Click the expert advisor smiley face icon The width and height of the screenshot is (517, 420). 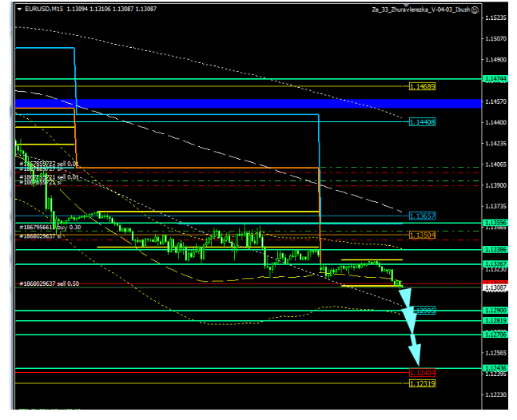click(475, 10)
